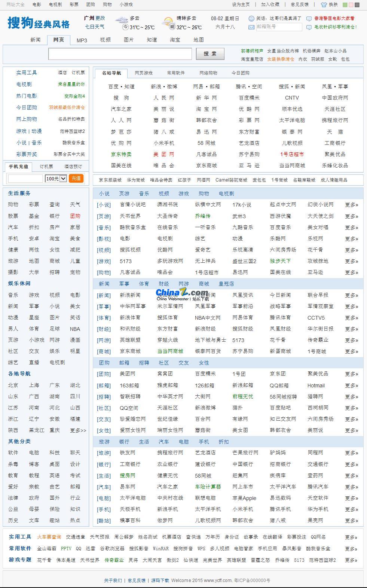Open the green 京东特卖 link
Image resolution: width=367 pixels, height=588 pixels.
click(121, 154)
